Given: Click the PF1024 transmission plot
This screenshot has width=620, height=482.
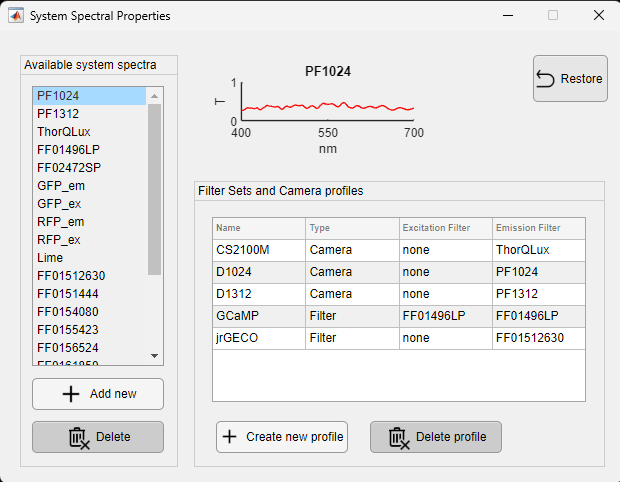Looking at the screenshot, I should pyautogui.click(x=327, y=102).
